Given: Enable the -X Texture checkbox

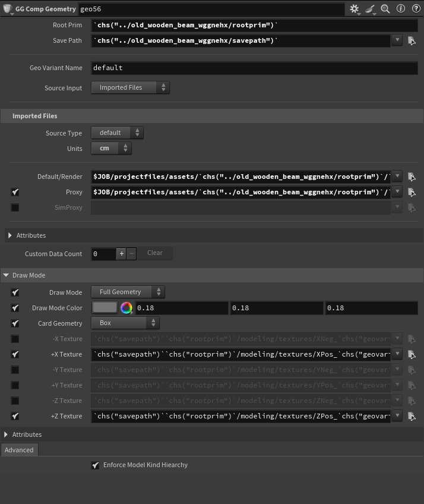Looking at the screenshot, I should pos(15,339).
